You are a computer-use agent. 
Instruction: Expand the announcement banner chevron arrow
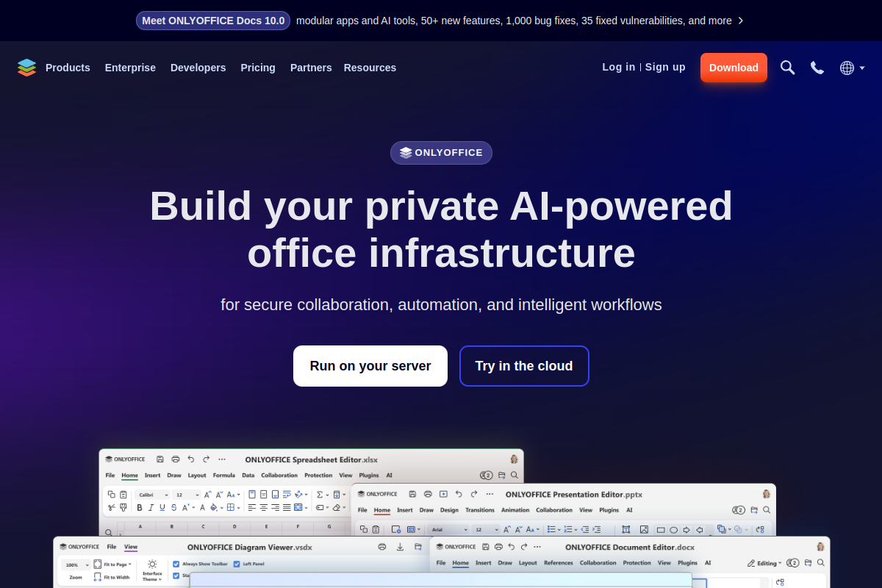(741, 21)
